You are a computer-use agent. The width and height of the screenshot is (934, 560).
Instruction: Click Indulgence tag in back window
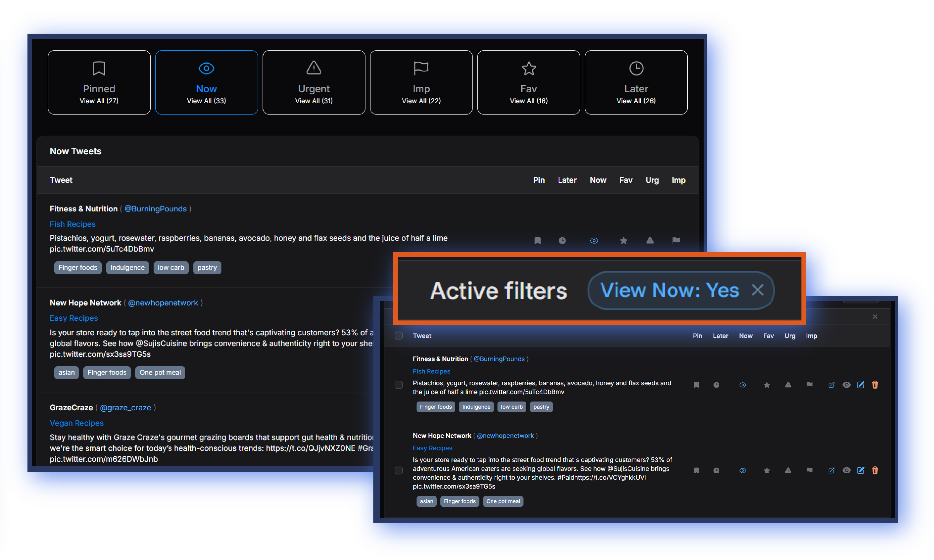point(128,267)
